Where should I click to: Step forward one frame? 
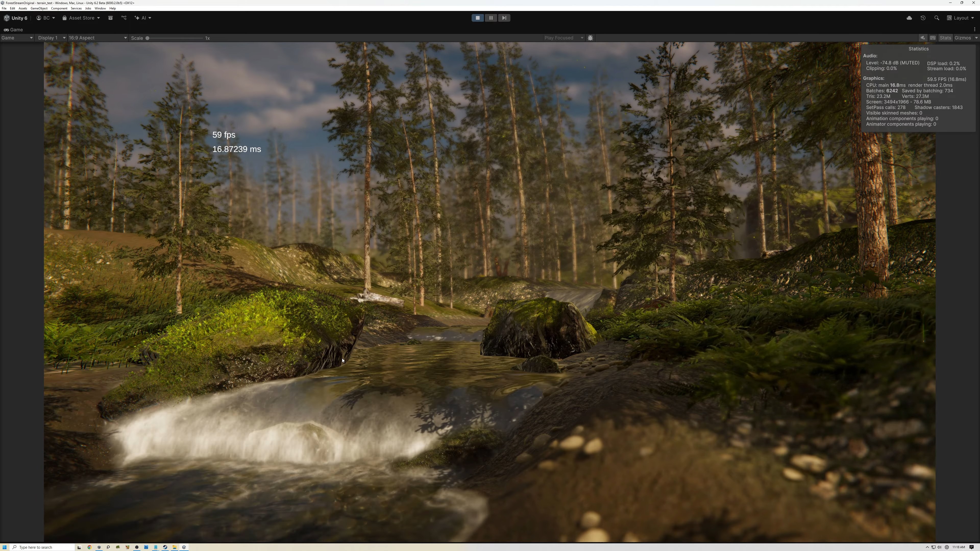(504, 18)
